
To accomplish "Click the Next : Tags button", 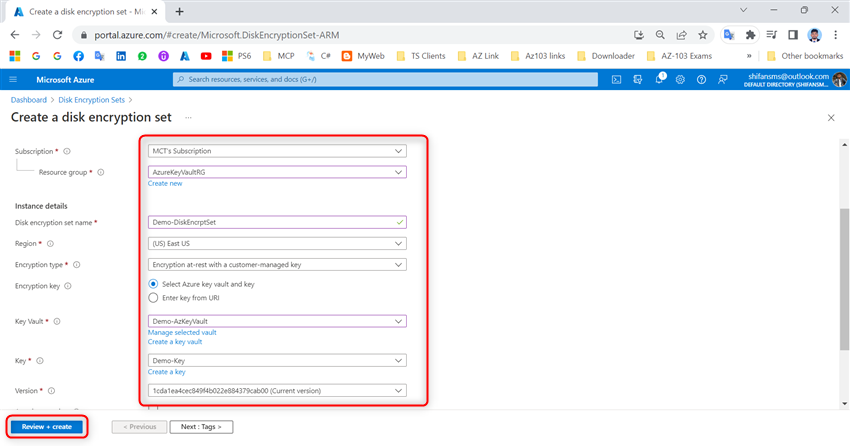I will 201,427.
